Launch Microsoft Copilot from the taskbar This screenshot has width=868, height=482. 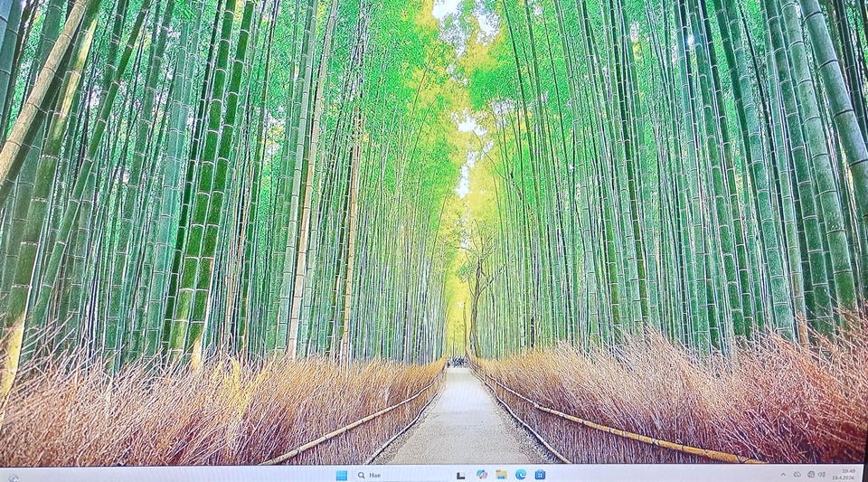tap(482, 475)
